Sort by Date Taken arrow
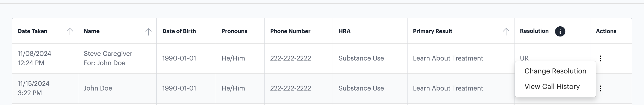 pyautogui.click(x=70, y=32)
